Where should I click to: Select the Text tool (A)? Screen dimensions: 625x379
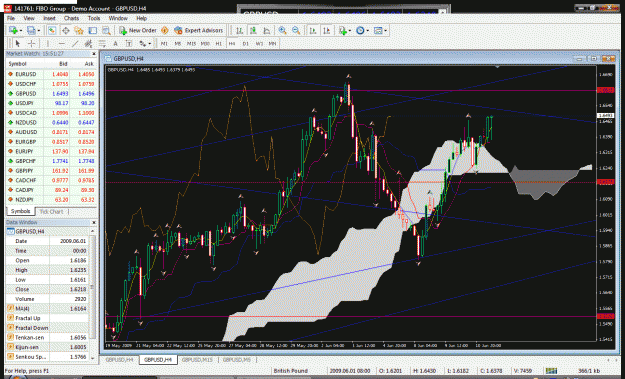(115, 43)
